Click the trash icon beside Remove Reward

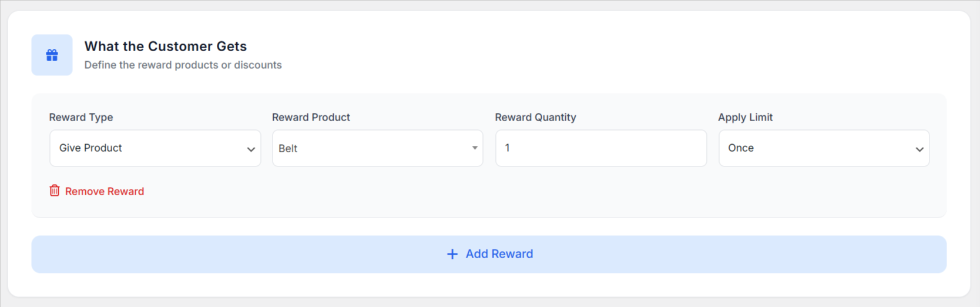click(55, 191)
